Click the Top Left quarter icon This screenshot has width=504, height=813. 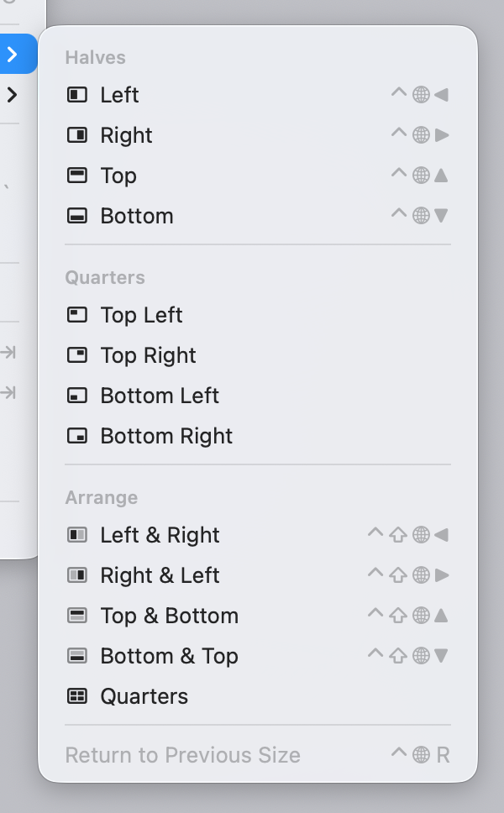pos(77,315)
